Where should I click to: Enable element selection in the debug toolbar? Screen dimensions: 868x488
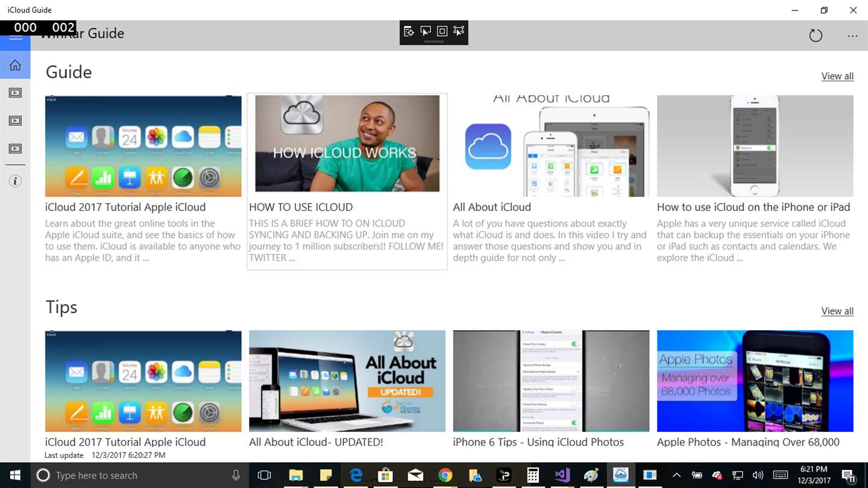coord(426,31)
